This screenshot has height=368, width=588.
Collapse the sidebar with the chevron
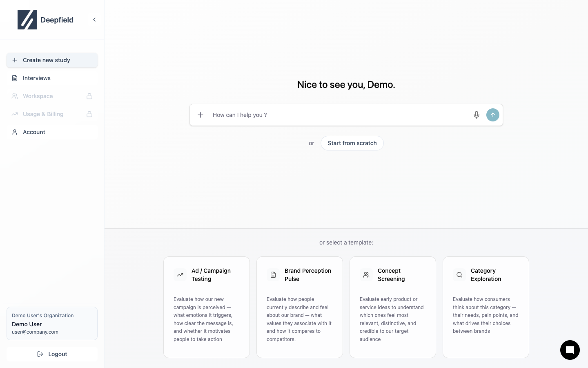(94, 19)
